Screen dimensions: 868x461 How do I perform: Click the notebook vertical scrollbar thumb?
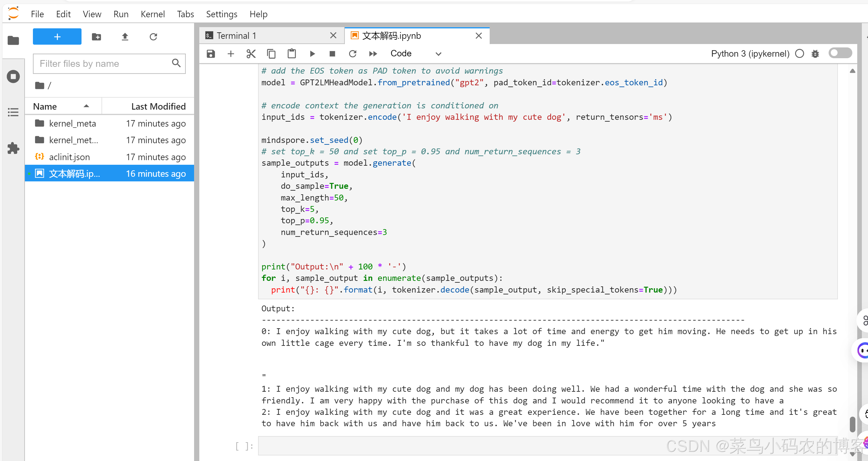click(x=852, y=424)
